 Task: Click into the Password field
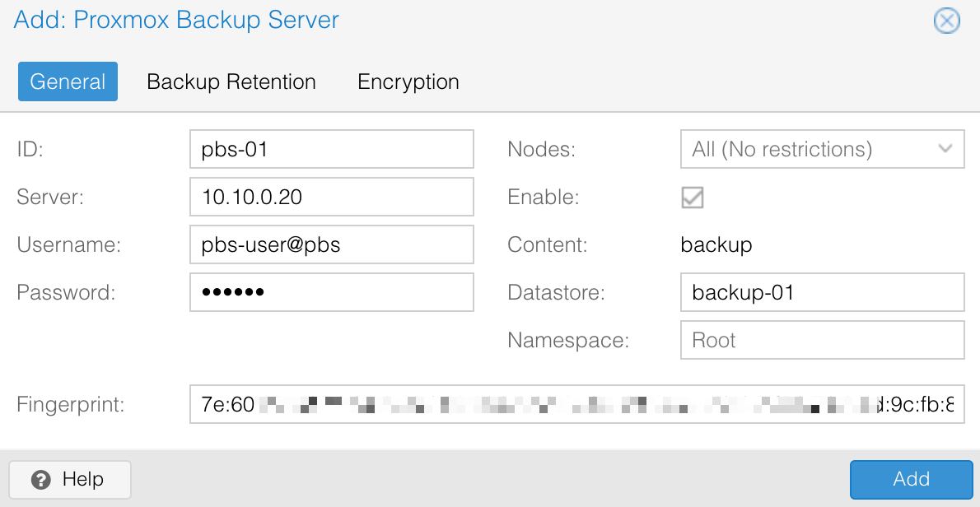coord(332,292)
